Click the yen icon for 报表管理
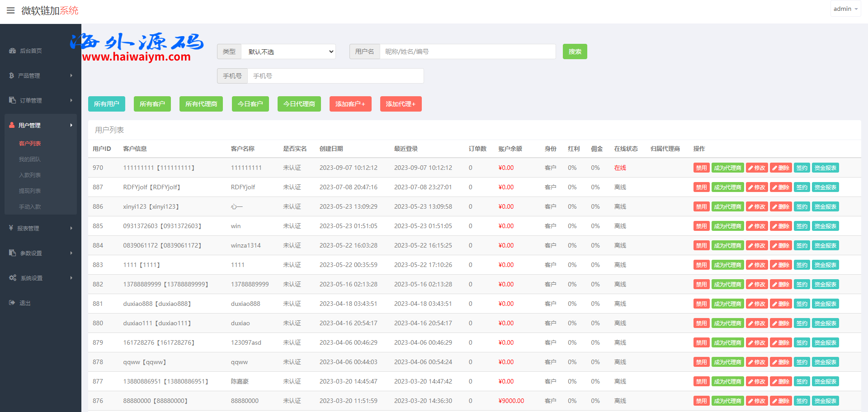 [x=11, y=228]
